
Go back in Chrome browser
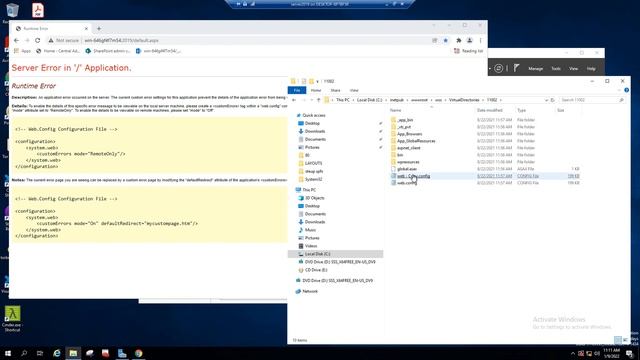tap(16, 40)
